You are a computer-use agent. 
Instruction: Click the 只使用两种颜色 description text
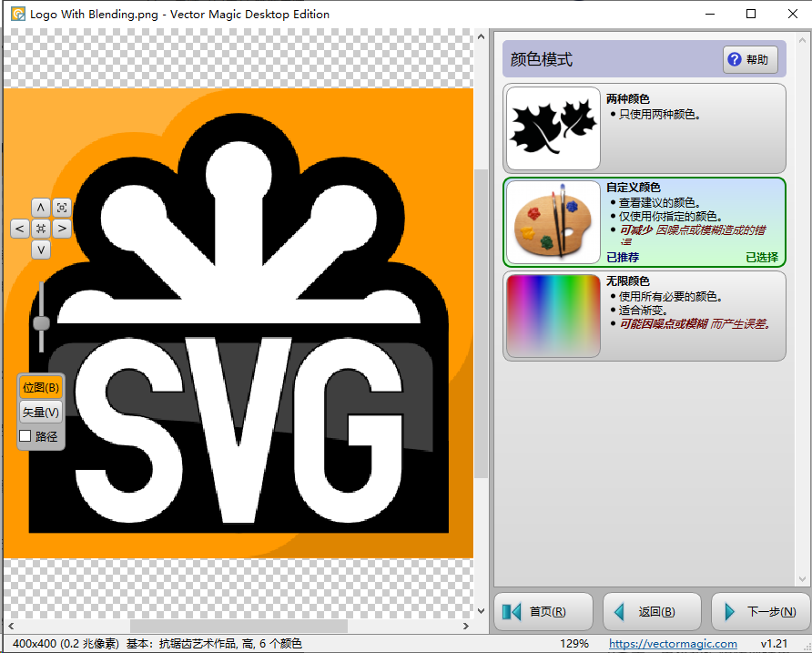pos(660,114)
